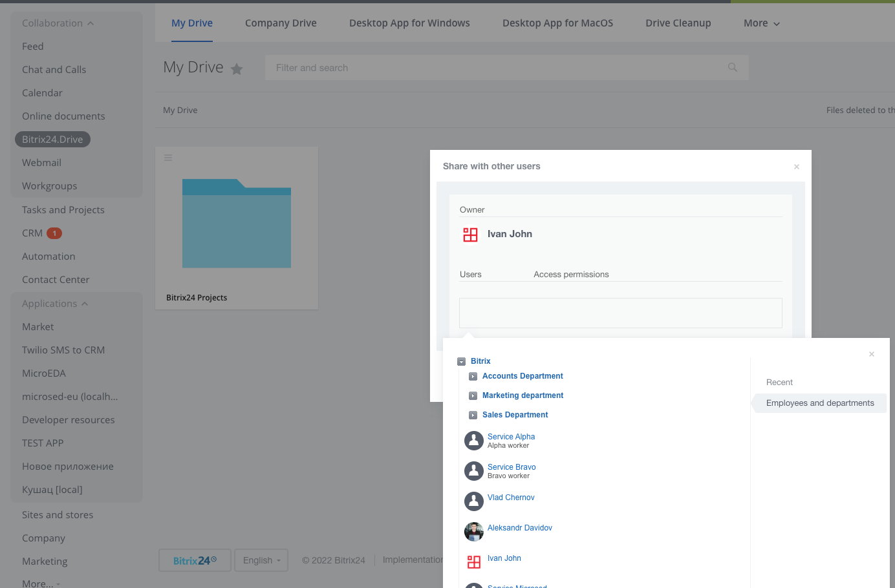Select Ivan John avatar in employee list
The image size is (895, 588).
point(474,562)
